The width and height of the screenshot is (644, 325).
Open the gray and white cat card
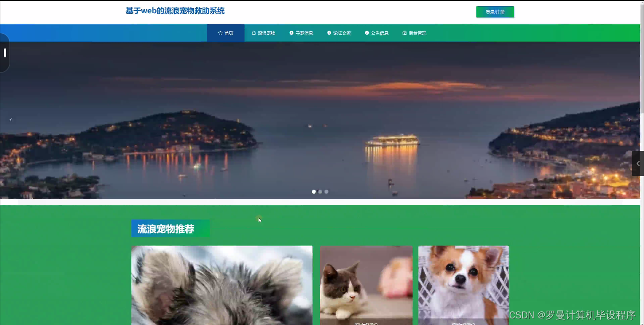point(366,285)
